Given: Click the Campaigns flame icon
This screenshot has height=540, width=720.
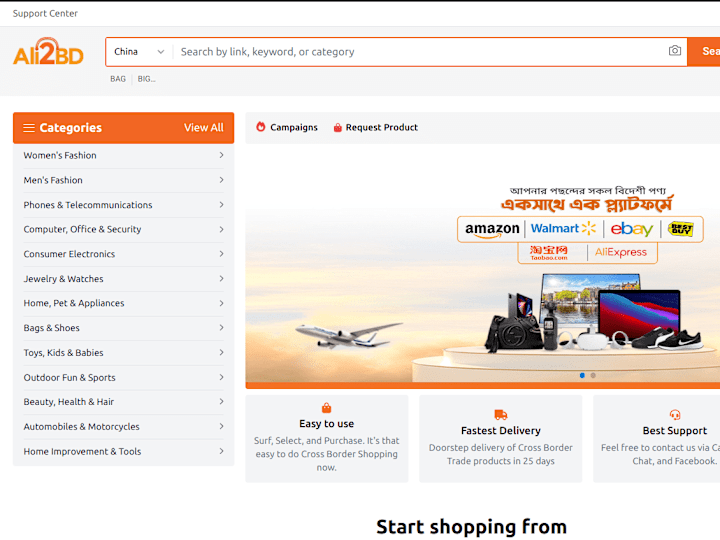Looking at the screenshot, I should 260,127.
